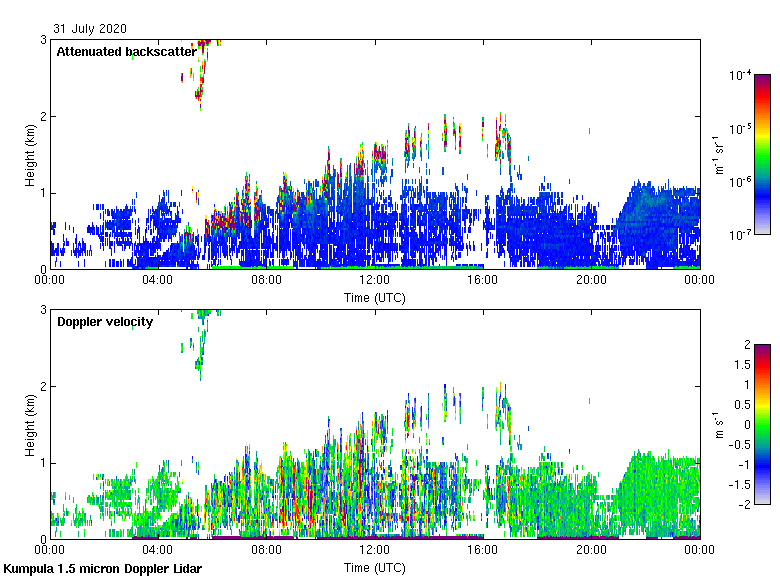Select the 10⁻⁵ colorbar tick label
This screenshot has width=780, height=580.
pyautogui.click(x=740, y=129)
